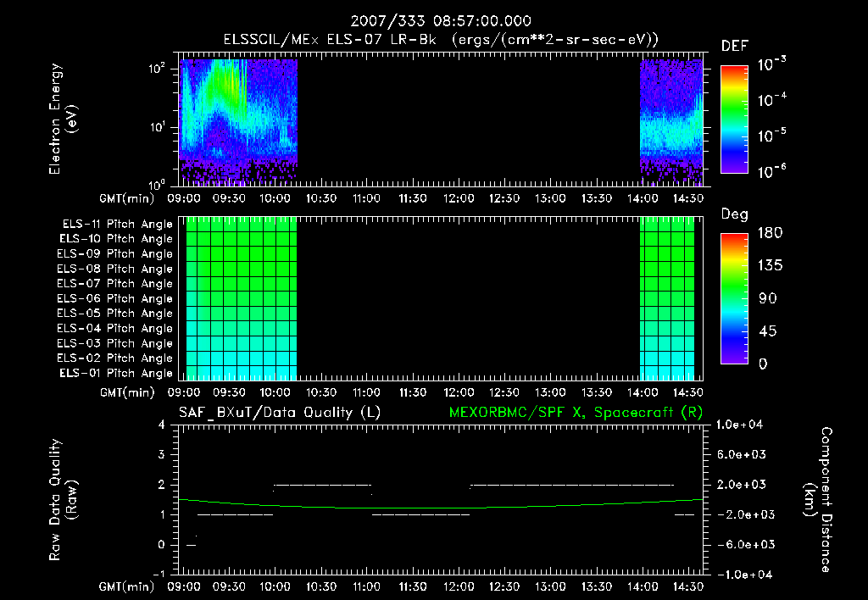Click 11:30 under the electron energy spectrogram

coord(413,198)
